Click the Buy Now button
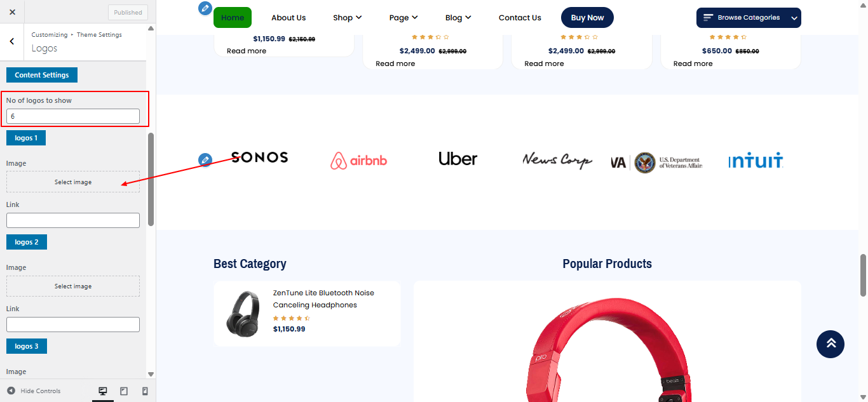The width and height of the screenshot is (868, 402). (x=587, y=17)
